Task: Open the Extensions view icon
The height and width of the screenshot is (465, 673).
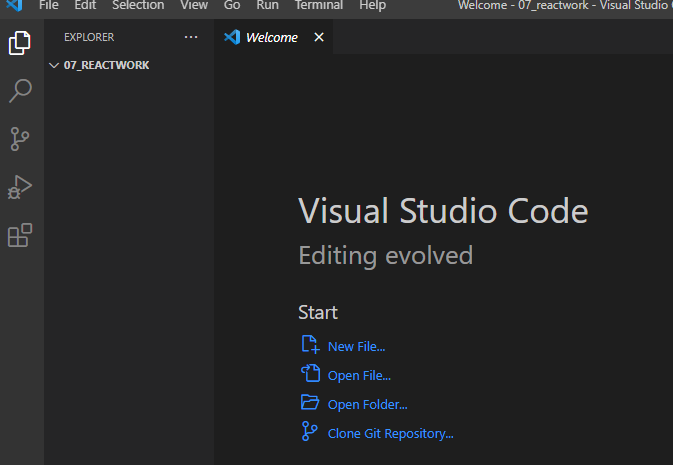Action: (x=20, y=235)
